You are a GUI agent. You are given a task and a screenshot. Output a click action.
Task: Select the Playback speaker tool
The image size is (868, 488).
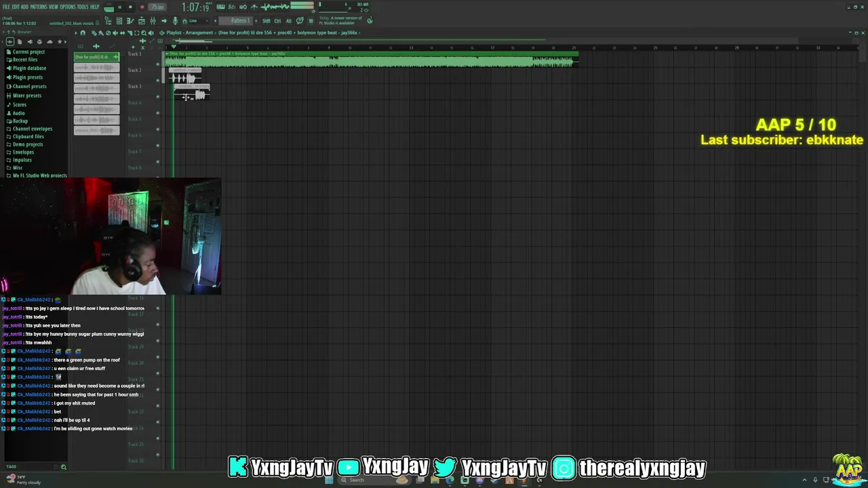click(x=151, y=33)
